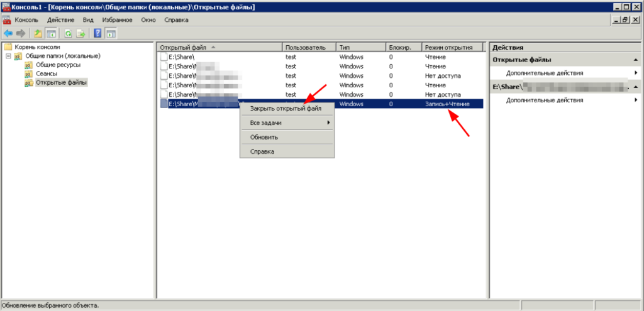This screenshot has width=644, height=311.
Task: Open the Все задачи submenu
Action: pyautogui.click(x=287, y=123)
